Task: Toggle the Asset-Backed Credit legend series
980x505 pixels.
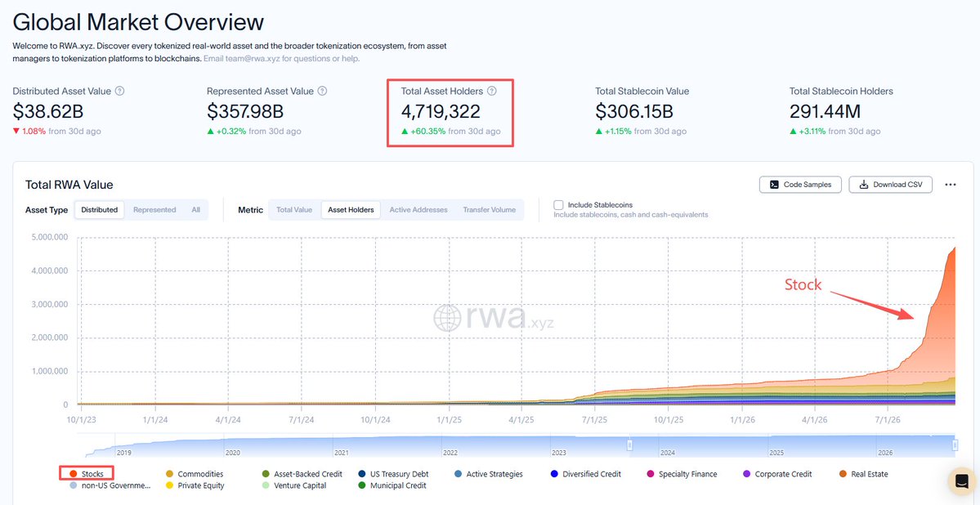Action: pos(302,475)
